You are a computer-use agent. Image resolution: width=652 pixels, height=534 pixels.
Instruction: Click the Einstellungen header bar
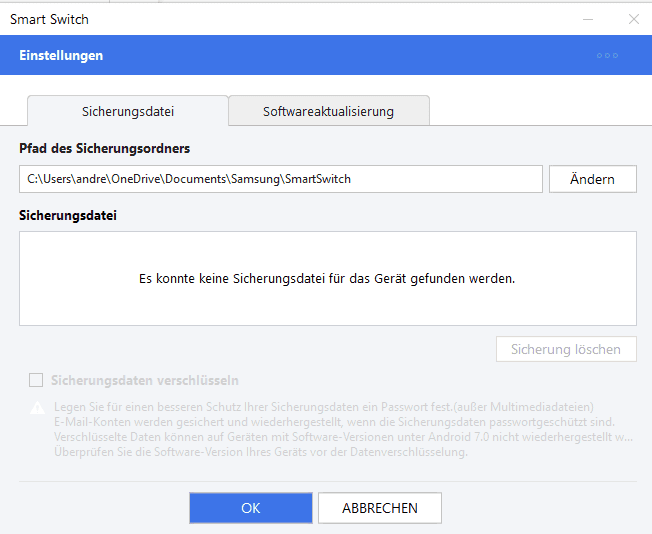coord(300,56)
